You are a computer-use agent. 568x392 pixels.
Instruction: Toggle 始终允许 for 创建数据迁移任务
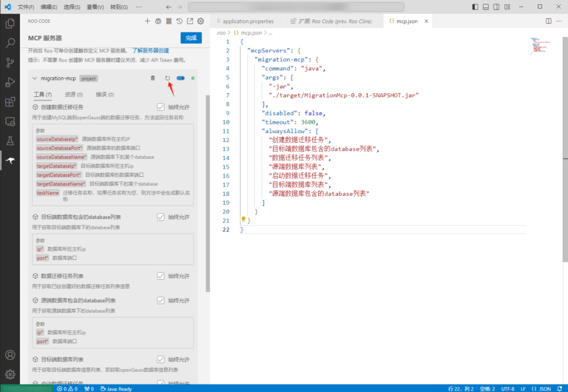pos(161,107)
